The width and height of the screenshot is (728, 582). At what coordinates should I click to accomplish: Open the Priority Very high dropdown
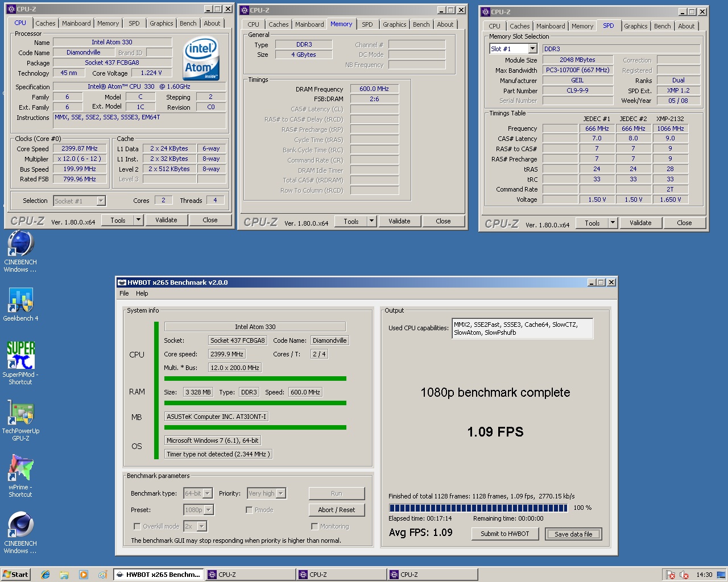tap(281, 493)
